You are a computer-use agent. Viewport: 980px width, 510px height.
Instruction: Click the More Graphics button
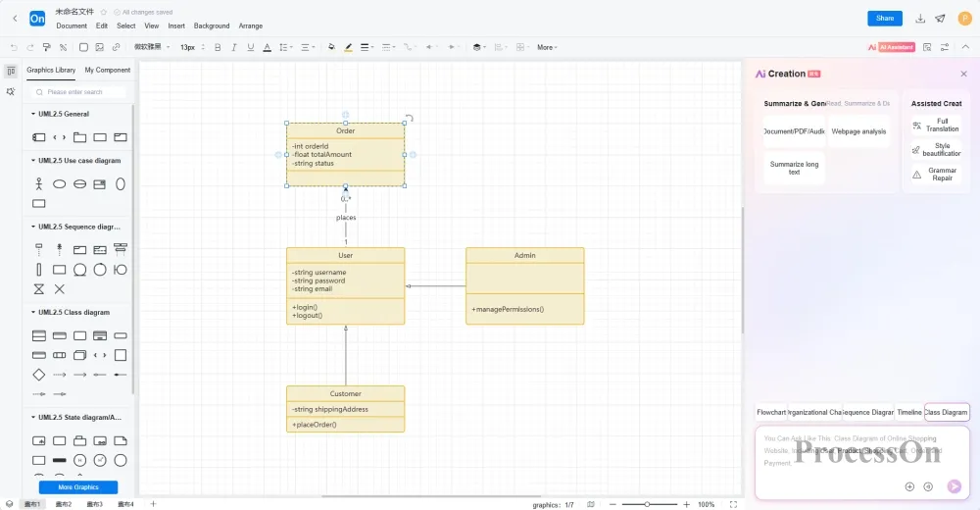(78, 487)
